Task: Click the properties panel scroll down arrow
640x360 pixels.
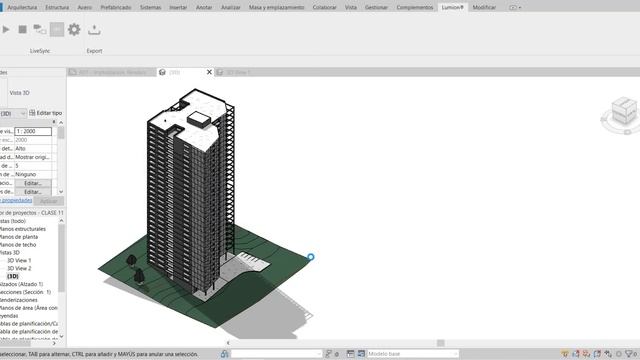Action: [61, 192]
